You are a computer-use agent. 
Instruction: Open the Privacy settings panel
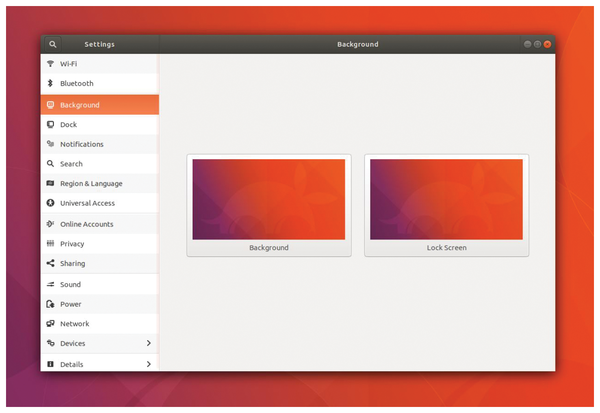pos(72,244)
